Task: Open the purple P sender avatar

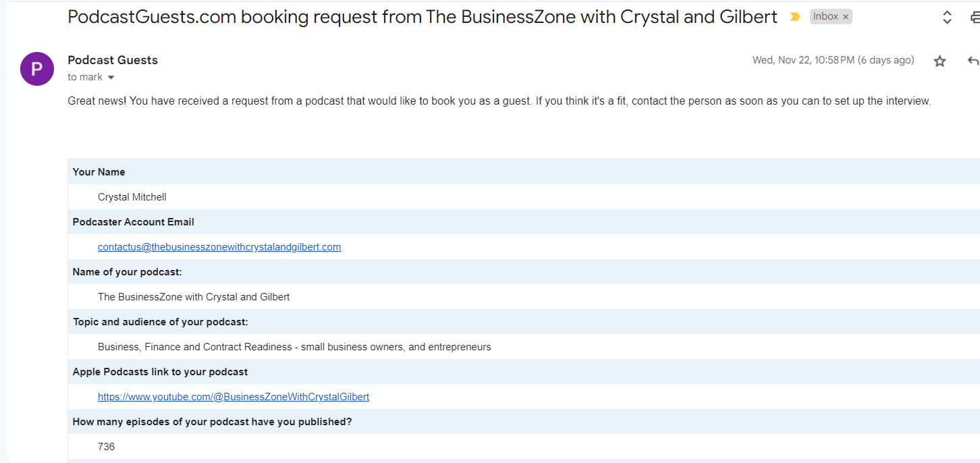Action: (x=37, y=69)
